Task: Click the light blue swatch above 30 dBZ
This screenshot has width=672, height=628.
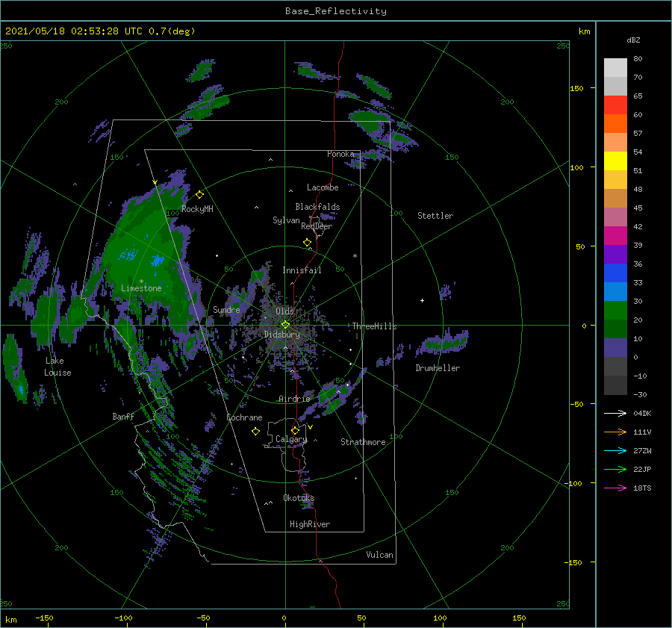Action: coord(615,291)
